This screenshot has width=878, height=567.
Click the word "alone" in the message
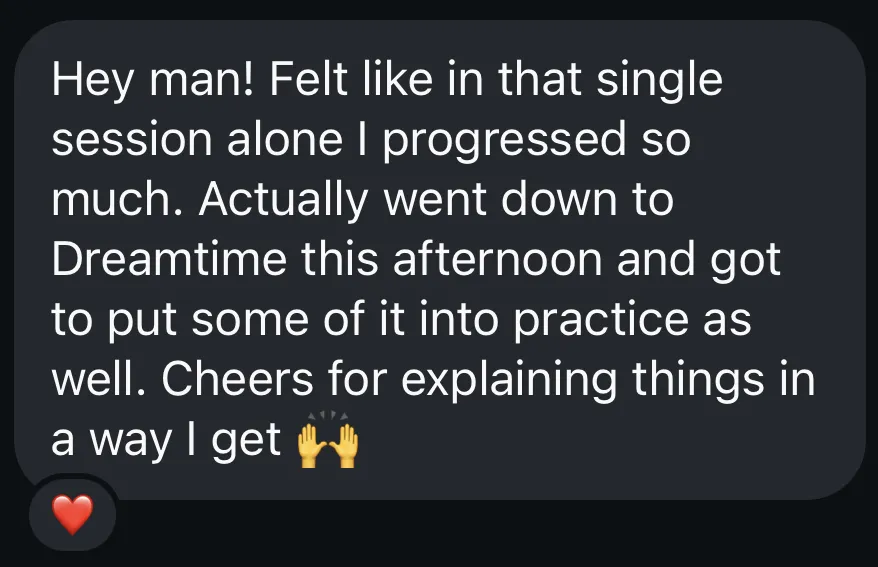pyautogui.click(x=276, y=141)
